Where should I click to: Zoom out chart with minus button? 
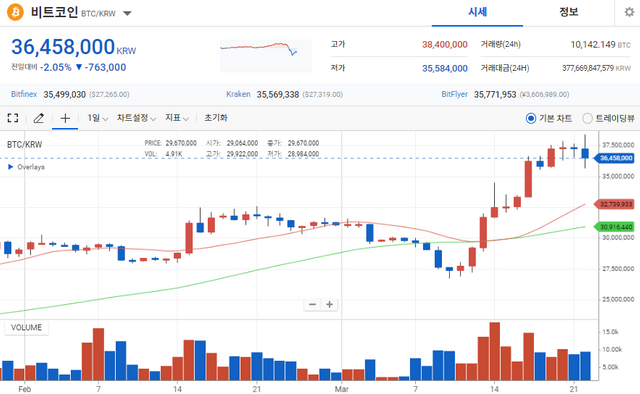[312, 305]
